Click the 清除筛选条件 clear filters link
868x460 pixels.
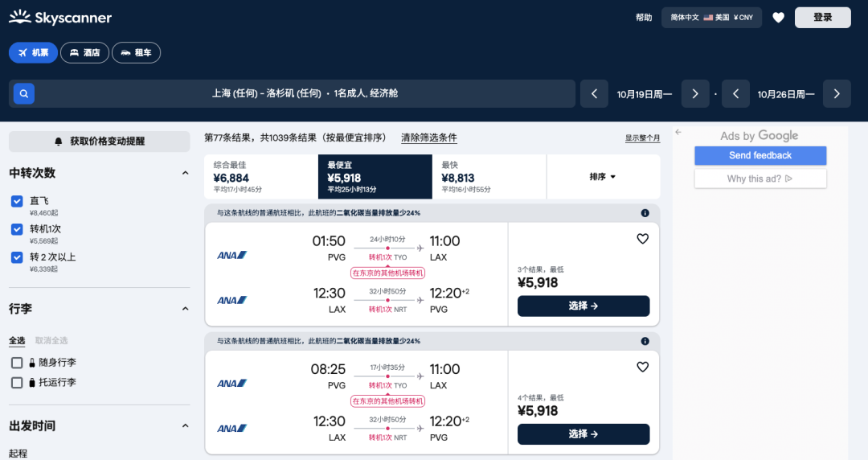pyautogui.click(x=429, y=138)
